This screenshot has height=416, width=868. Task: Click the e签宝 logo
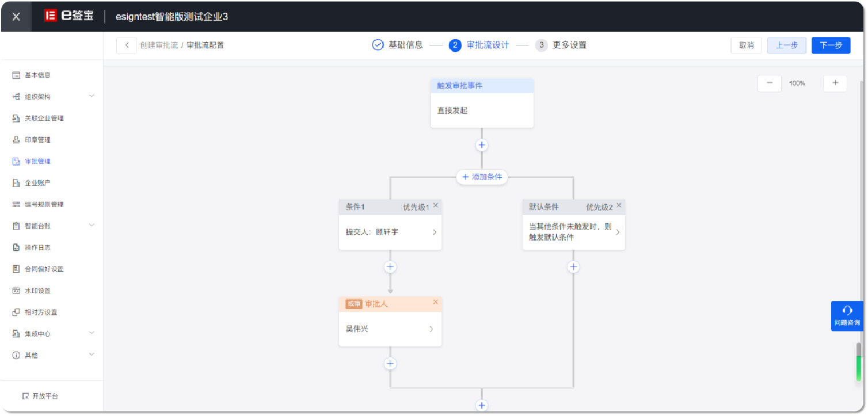coord(69,16)
